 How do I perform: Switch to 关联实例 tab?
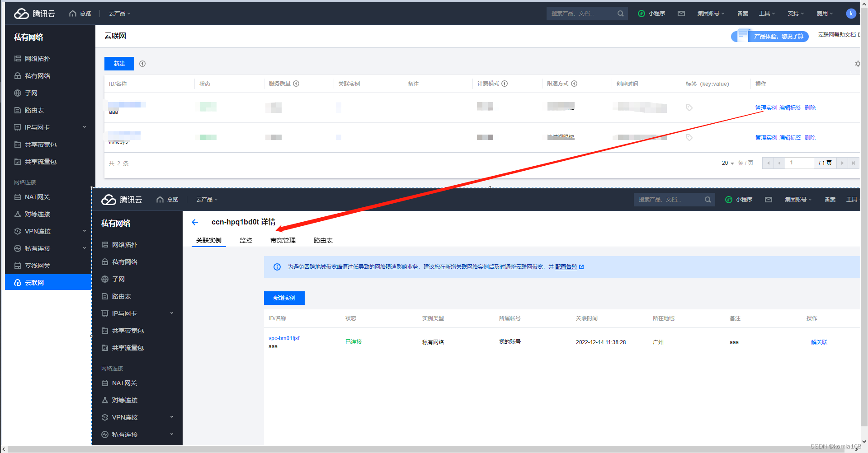[x=209, y=240]
